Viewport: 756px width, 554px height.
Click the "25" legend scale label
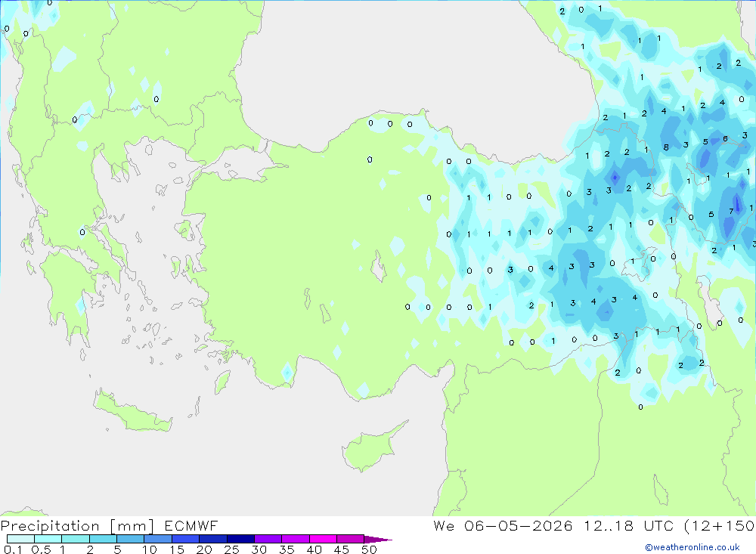coord(231,549)
